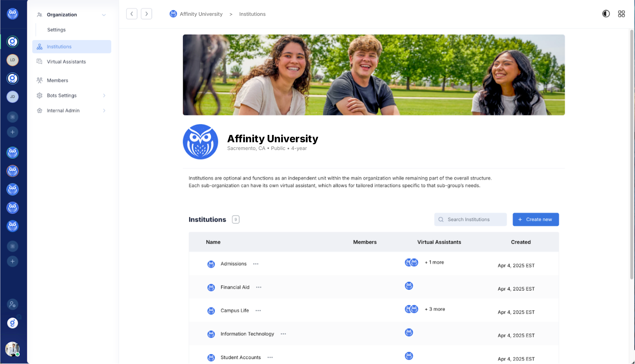Click Affinity University breadcrumb link
Image resolution: width=635 pixels, height=364 pixels.
coord(201,14)
